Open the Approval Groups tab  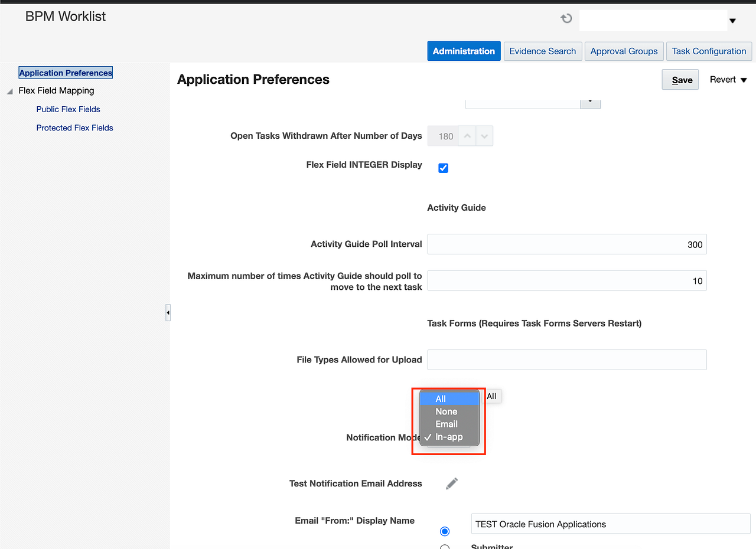tap(624, 51)
